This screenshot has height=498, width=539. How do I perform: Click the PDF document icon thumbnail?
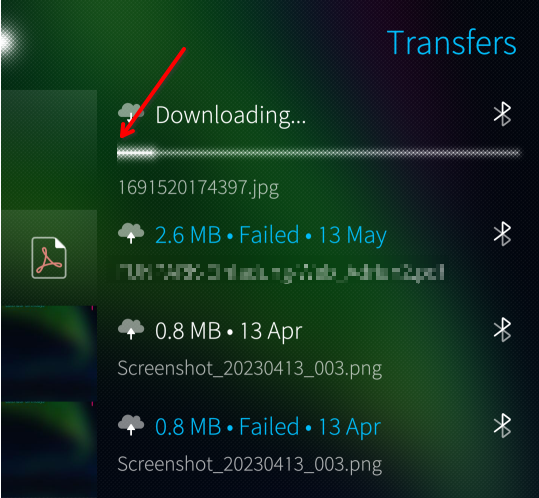click(x=49, y=258)
